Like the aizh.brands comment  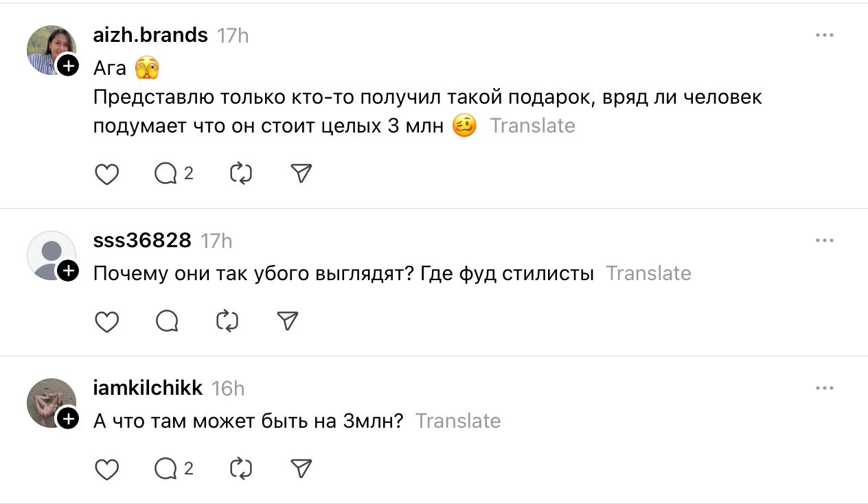[x=106, y=174]
